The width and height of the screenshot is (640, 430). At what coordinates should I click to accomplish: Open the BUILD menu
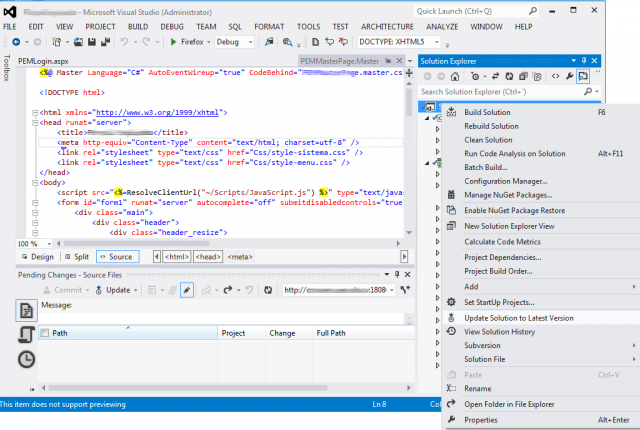[x=138, y=27]
